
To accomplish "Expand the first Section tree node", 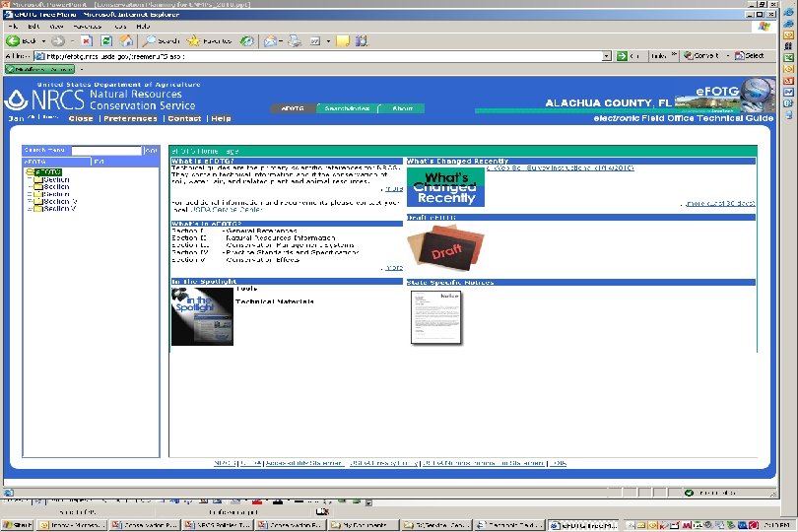I will click(x=30, y=179).
